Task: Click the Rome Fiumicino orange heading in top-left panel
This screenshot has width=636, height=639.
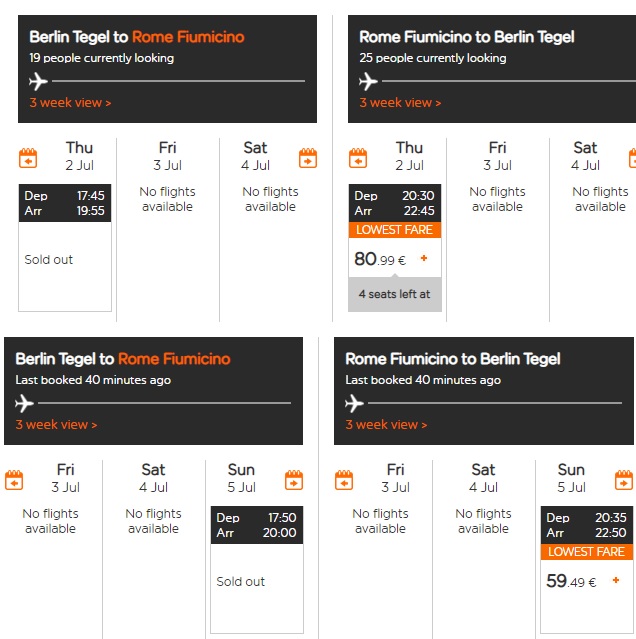Action: [188, 37]
